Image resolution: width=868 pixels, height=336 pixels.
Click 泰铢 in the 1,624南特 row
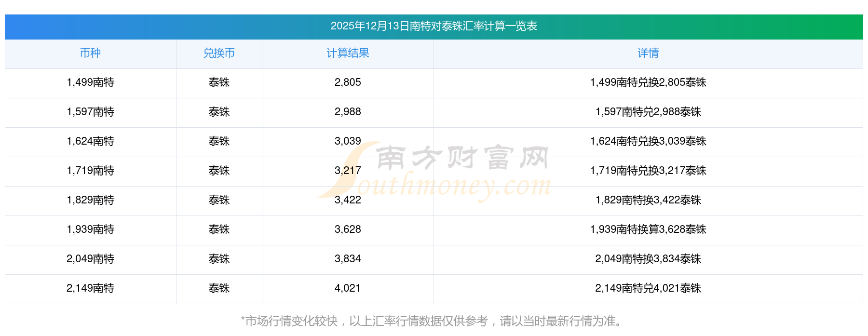(x=219, y=141)
